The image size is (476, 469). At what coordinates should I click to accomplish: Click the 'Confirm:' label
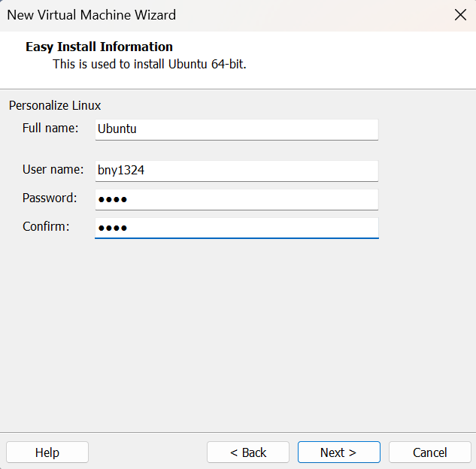coord(46,226)
